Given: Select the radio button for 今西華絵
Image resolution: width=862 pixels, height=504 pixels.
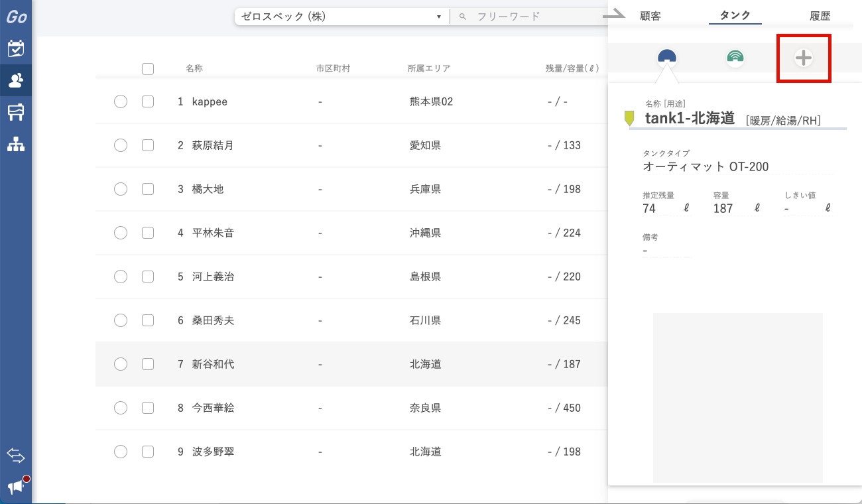Looking at the screenshot, I should click(121, 408).
